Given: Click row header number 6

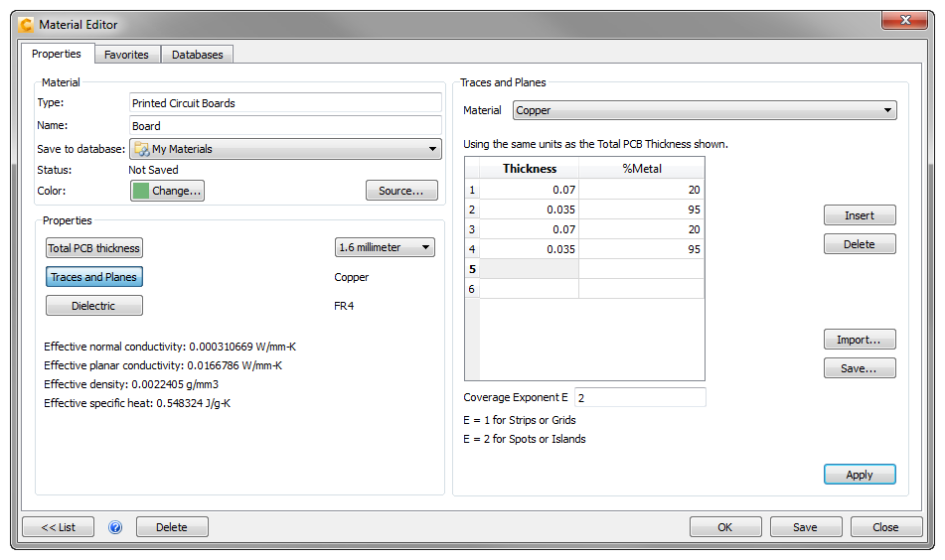Looking at the screenshot, I should [472, 289].
